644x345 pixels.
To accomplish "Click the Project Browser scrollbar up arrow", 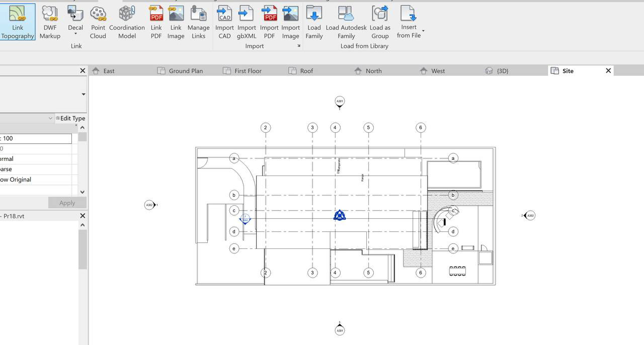I will (x=83, y=225).
